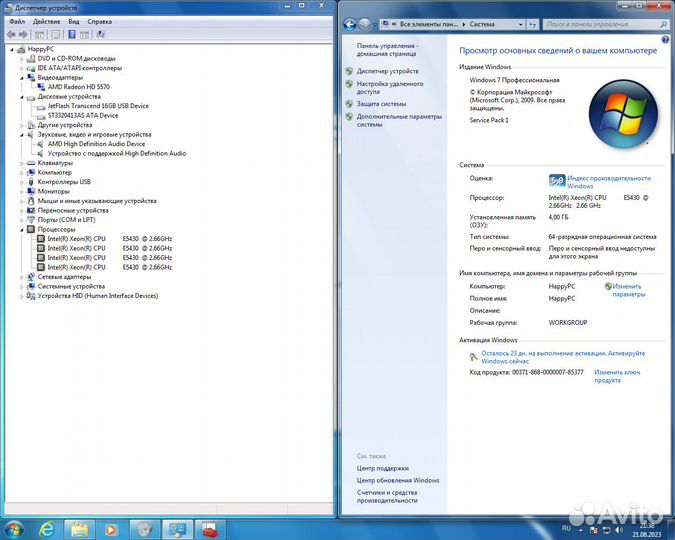Collapse the Видеоадаптеры node
This screenshot has width=675, height=540.
[22, 78]
